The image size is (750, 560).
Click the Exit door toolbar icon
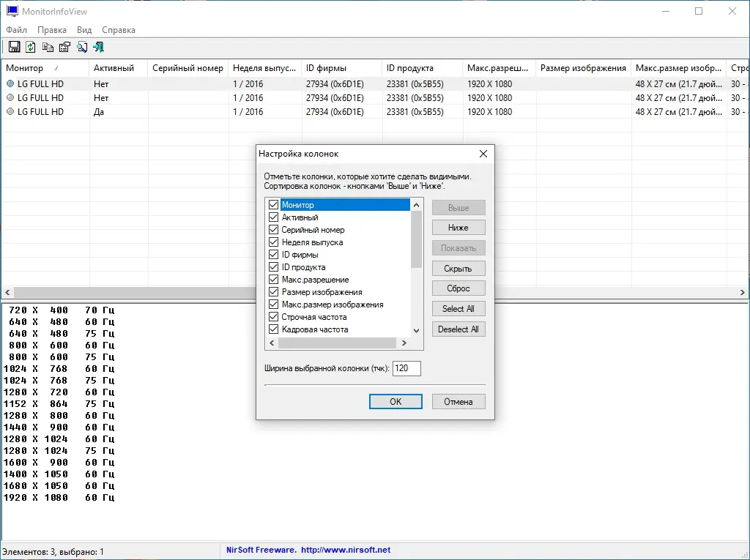(99, 47)
